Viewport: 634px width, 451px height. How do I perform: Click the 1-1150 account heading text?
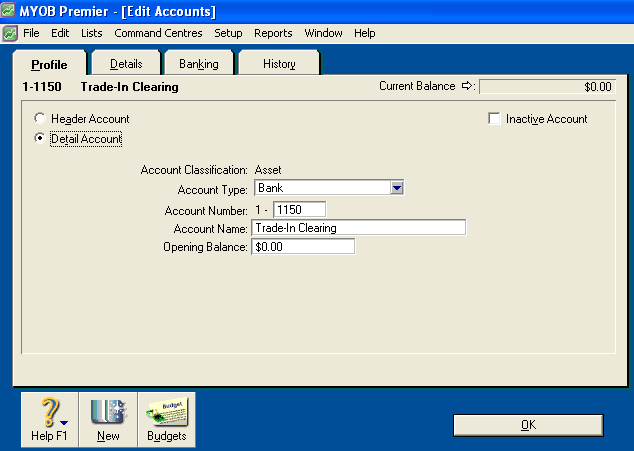click(x=42, y=87)
